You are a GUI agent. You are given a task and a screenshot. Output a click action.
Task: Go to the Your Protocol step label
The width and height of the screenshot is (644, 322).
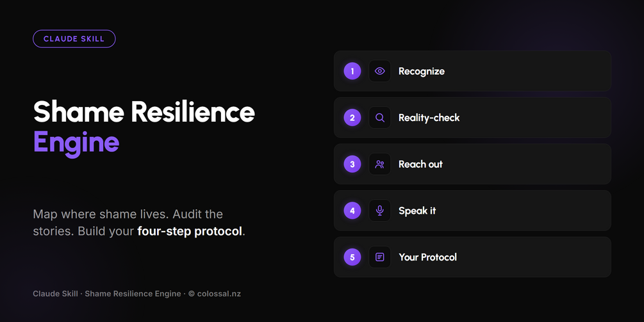pyautogui.click(x=427, y=257)
